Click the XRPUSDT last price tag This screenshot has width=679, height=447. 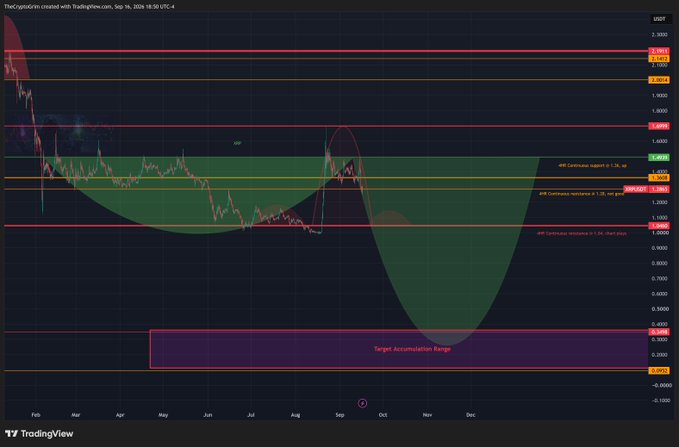pos(647,189)
